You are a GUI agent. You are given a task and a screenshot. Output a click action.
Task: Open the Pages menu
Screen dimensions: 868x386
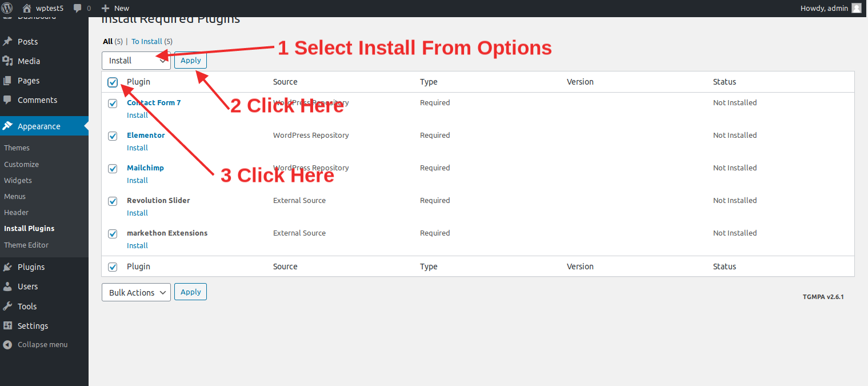[29, 81]
